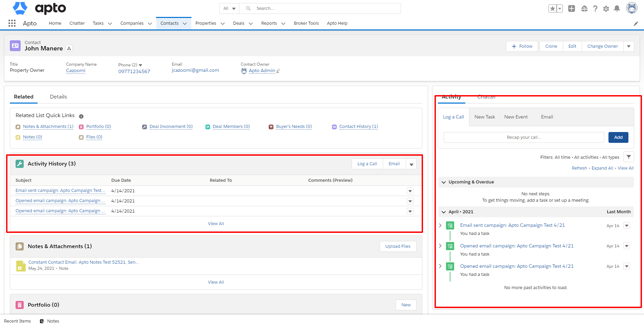Click the Upload Files button
The width and height of the screenshot is (644, 328).
coord(398,246)
